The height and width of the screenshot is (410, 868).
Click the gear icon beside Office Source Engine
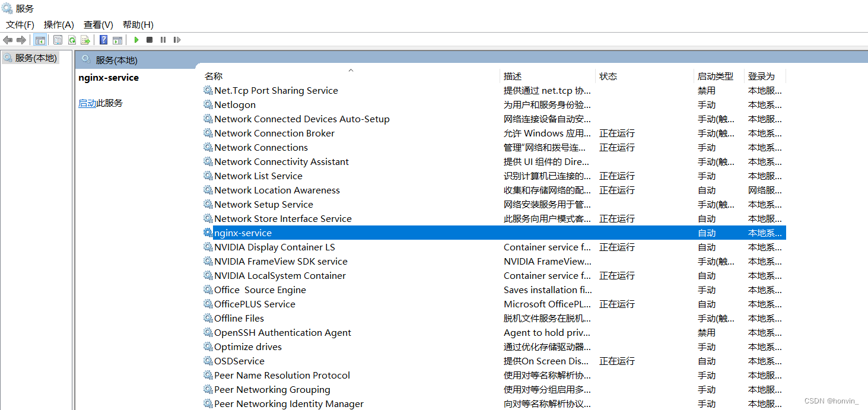(x=208, y=290)
